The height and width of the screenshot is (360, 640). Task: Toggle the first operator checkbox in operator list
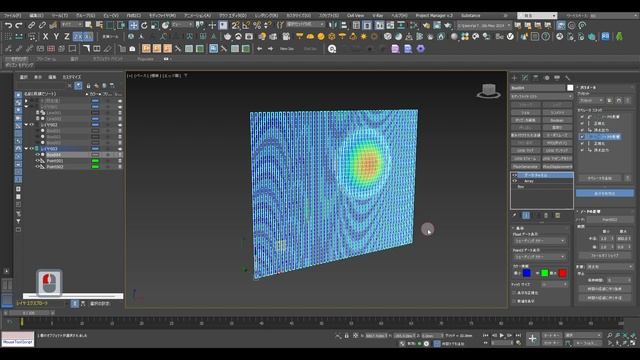[582, 117]
